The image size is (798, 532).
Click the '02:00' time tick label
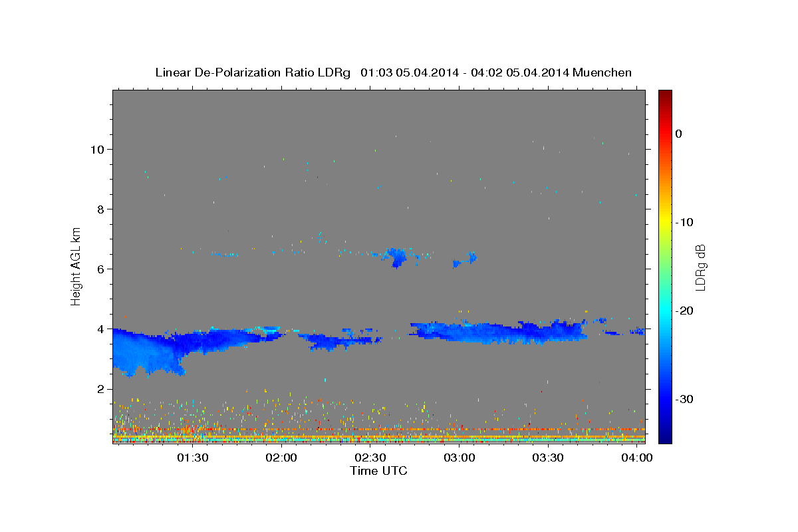(x=281, y=458)
